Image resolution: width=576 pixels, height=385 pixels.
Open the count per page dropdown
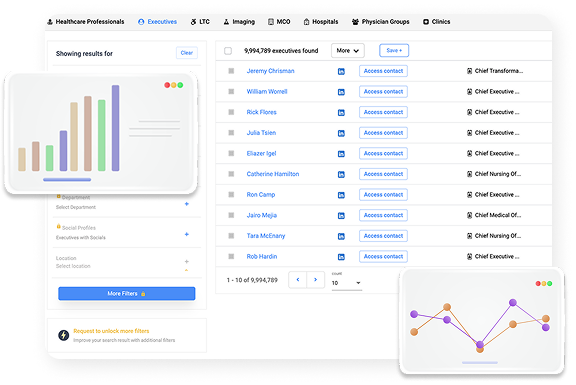click(x=346, y=283)
